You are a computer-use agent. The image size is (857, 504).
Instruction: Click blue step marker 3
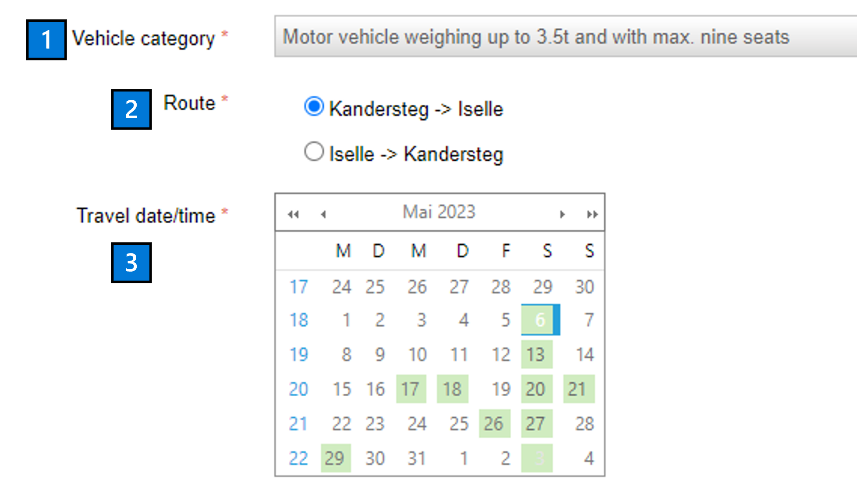[131, 263]
